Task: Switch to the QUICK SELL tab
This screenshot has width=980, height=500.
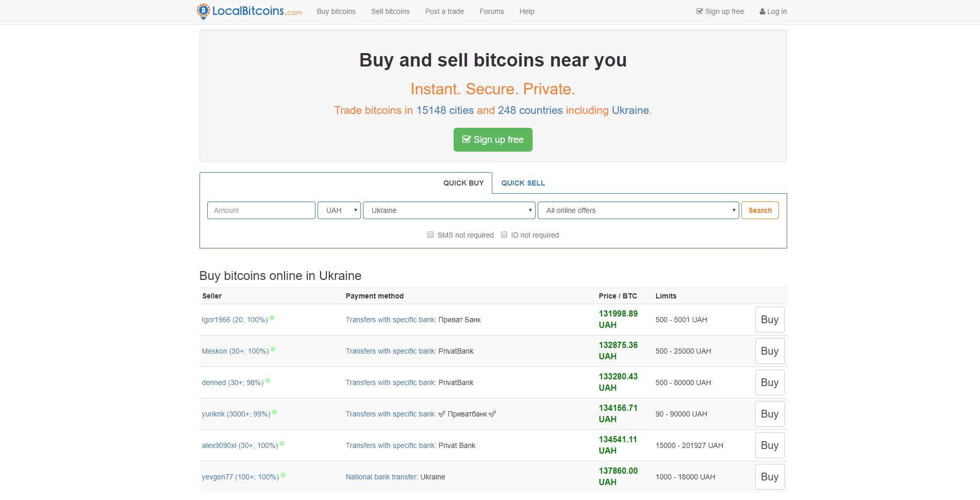Action: click(x=523, y=183)
